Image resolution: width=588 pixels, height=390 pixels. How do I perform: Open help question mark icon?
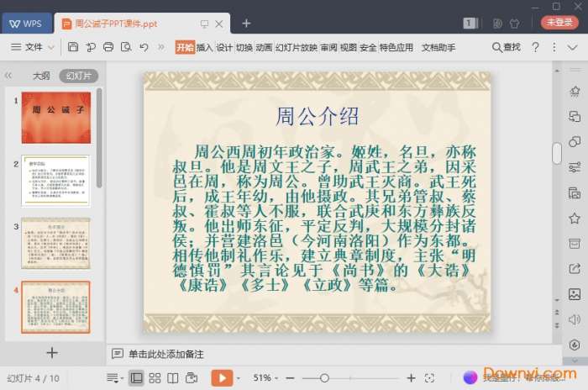(536, 47)
